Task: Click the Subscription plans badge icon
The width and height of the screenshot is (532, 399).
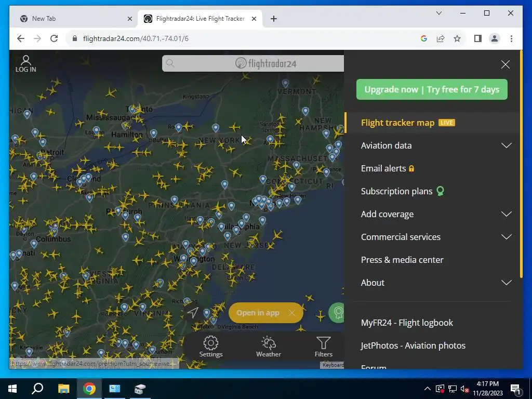Action: (x=440, y=191)
